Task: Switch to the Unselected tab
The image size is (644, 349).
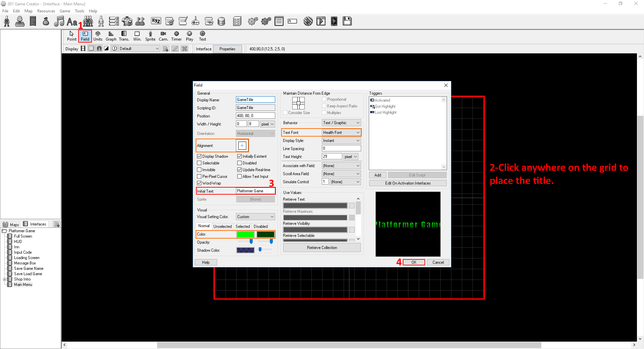Action: click(x=222, y=227)
